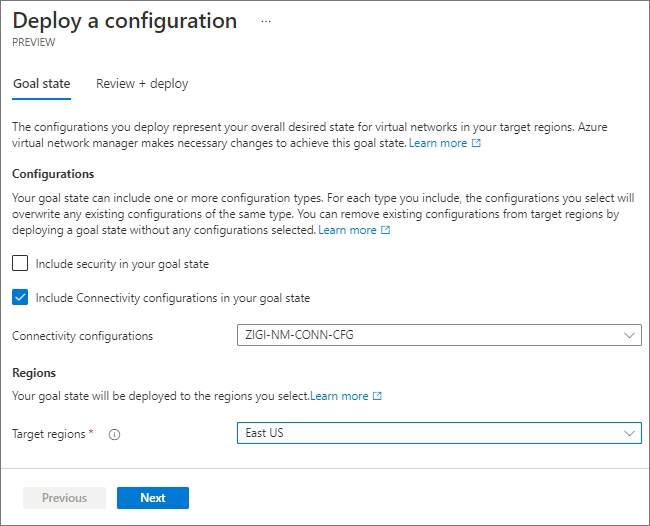The width and height of the screenshot is (650, 526).
Task: Click external link icon in Regions section
Action: tap(377, 396)
